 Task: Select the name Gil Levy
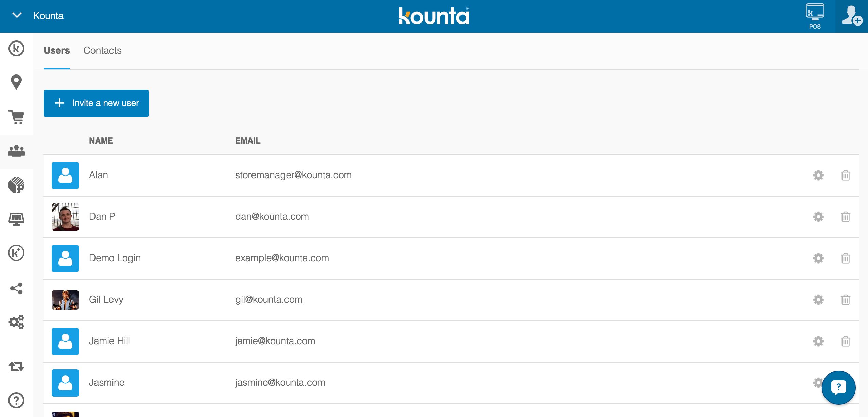[106, 300]
